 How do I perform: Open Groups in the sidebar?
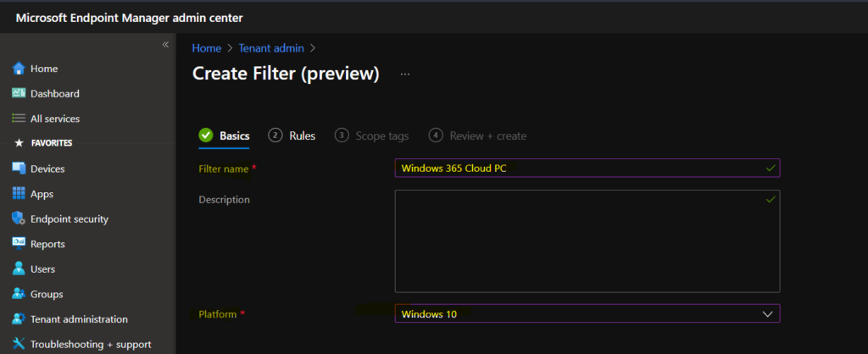[x=47, y=294]
